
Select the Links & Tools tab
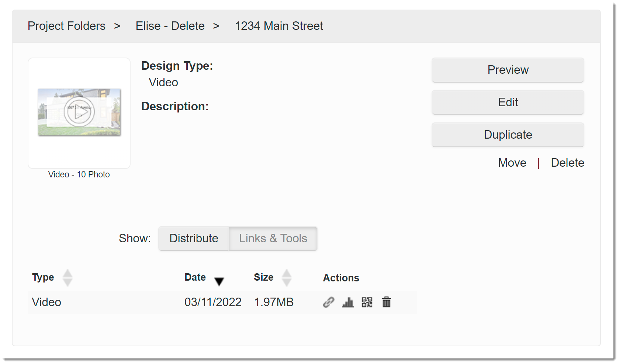click(x=273, y=238)
